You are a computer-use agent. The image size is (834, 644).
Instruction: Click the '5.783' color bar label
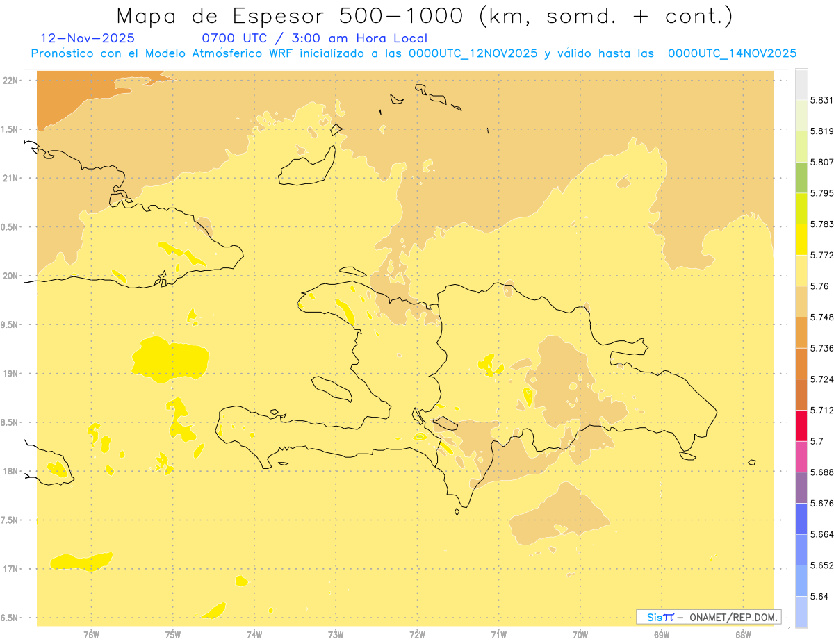click(821, 224)
